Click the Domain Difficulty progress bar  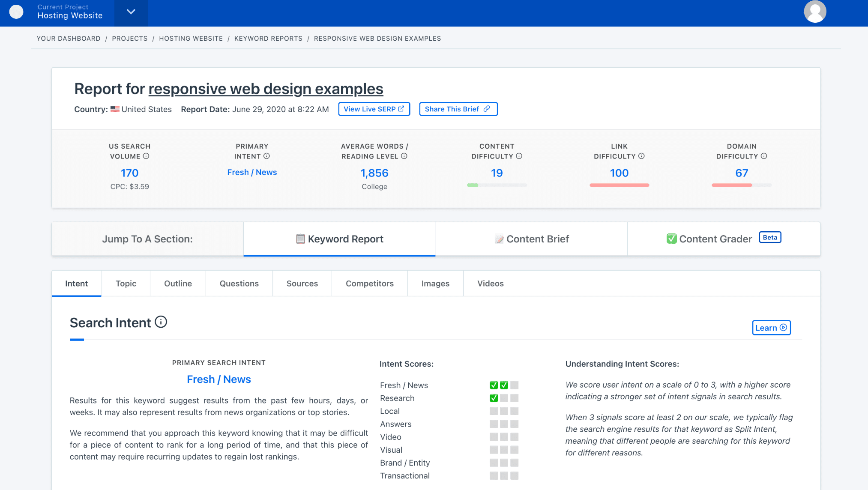click(742, 185)
